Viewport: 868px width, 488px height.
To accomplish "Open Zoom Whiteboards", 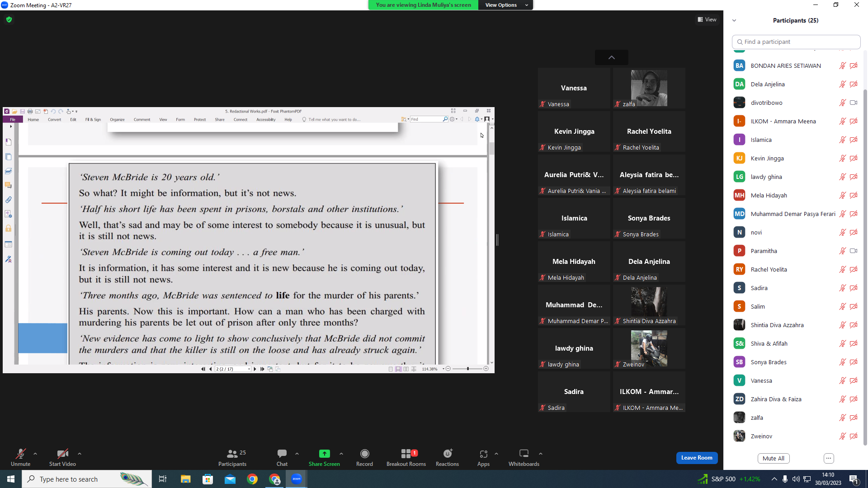I will [524, 457].
